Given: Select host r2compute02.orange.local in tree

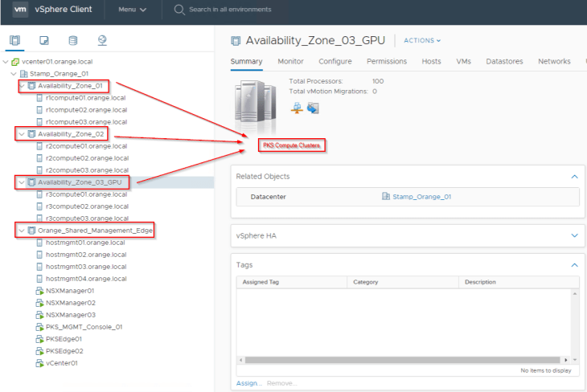Looking at the screenshot, I should click(86, 158).
